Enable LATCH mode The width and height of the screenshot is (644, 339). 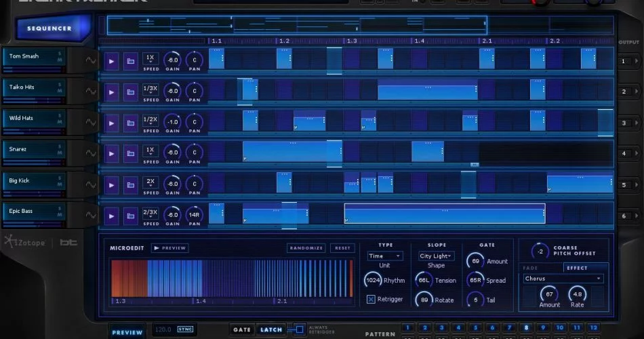pyautogui.click(x=271, y=330)
